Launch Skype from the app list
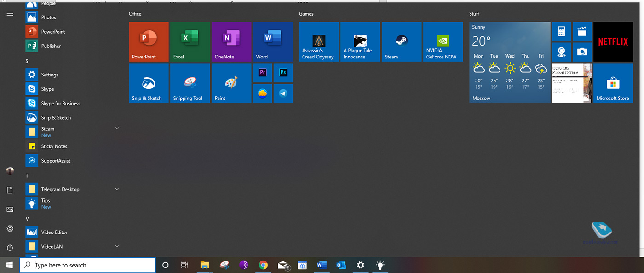 [73, 89]
